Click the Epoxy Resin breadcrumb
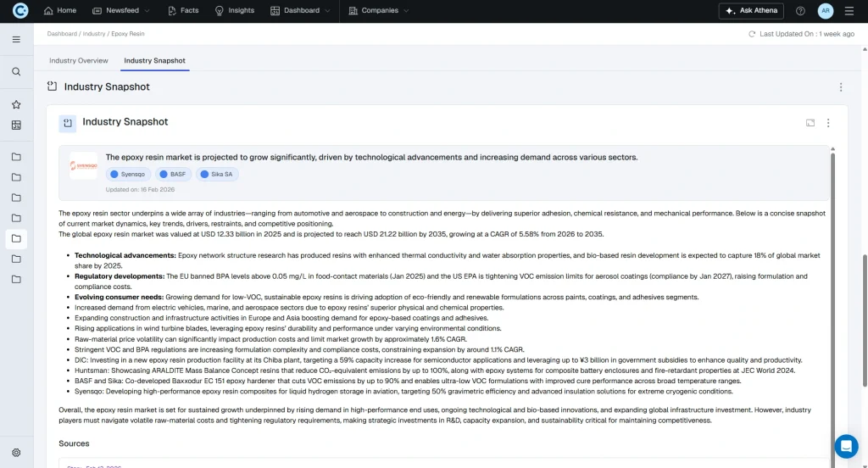 128,34
